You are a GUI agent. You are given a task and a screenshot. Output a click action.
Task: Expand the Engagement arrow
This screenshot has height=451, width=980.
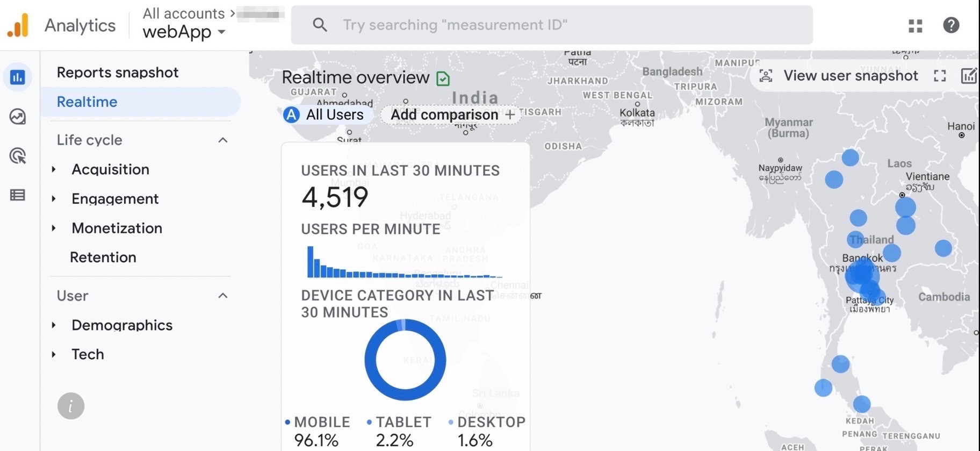coord(54,199)
